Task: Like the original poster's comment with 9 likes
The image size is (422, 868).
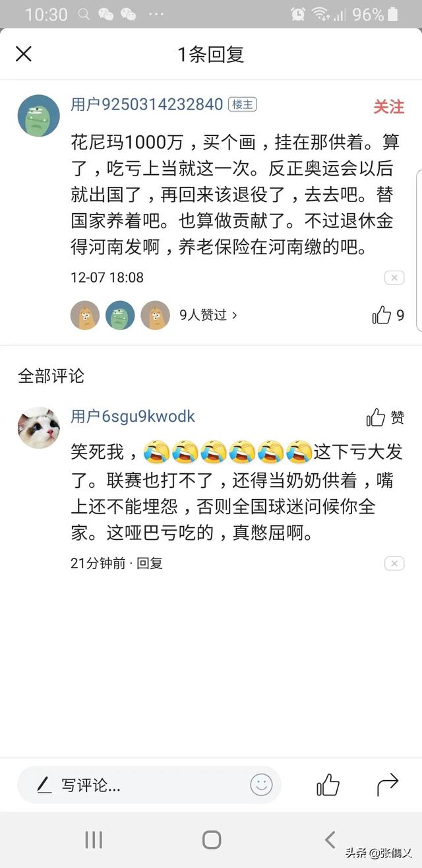Action: (x=388, y=315)
